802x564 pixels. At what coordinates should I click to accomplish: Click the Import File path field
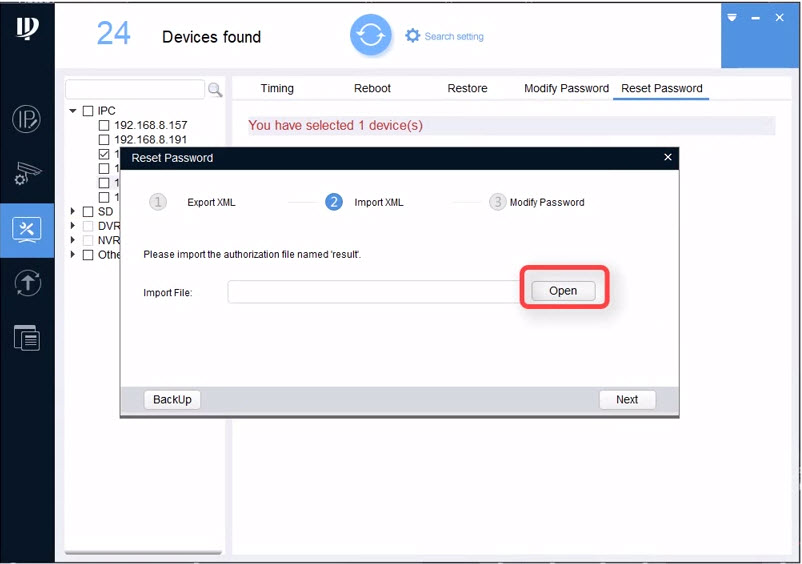pos(372,292)
